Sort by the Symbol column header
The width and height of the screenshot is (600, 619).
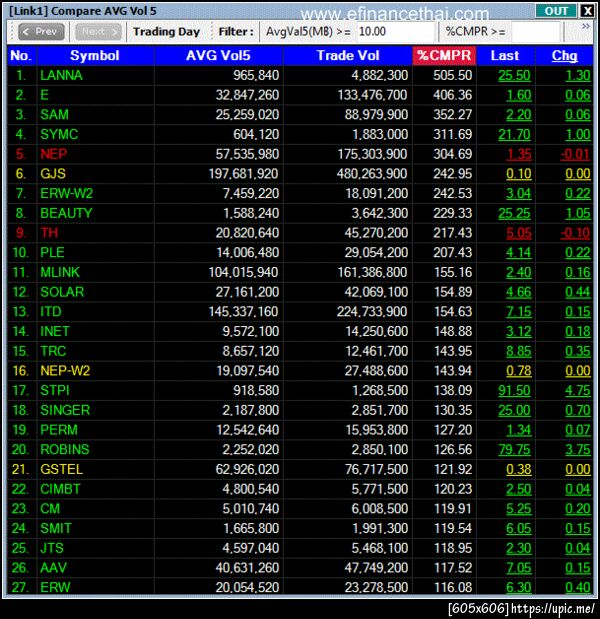click(x=95, y=56)
